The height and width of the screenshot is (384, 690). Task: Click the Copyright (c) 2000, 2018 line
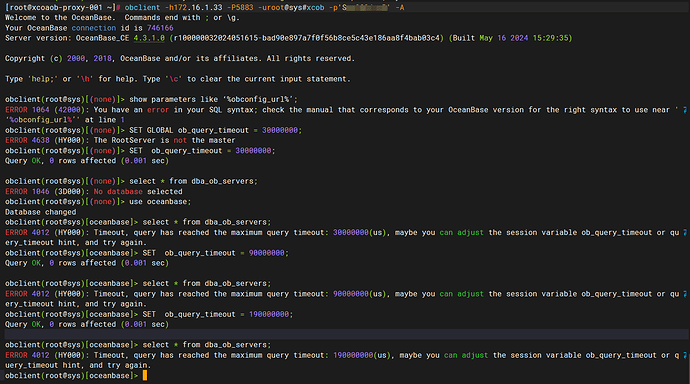tap(180, 59)
